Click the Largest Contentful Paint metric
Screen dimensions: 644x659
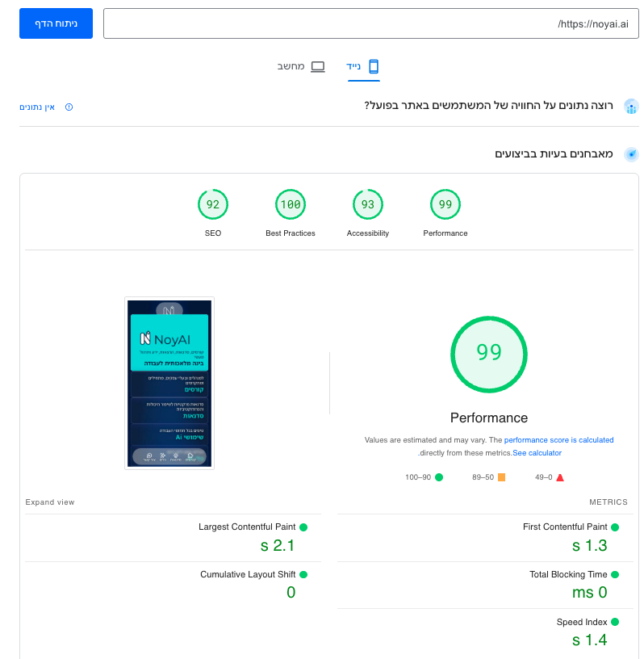pos(247,527)
